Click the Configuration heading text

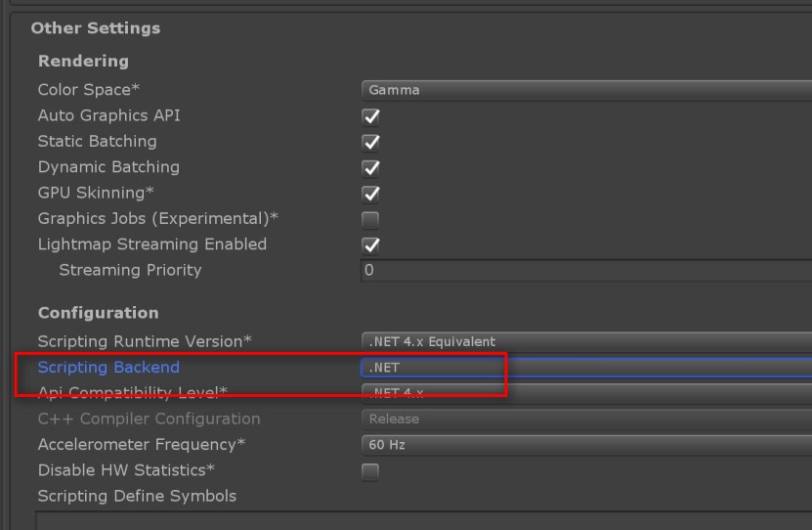99,313
